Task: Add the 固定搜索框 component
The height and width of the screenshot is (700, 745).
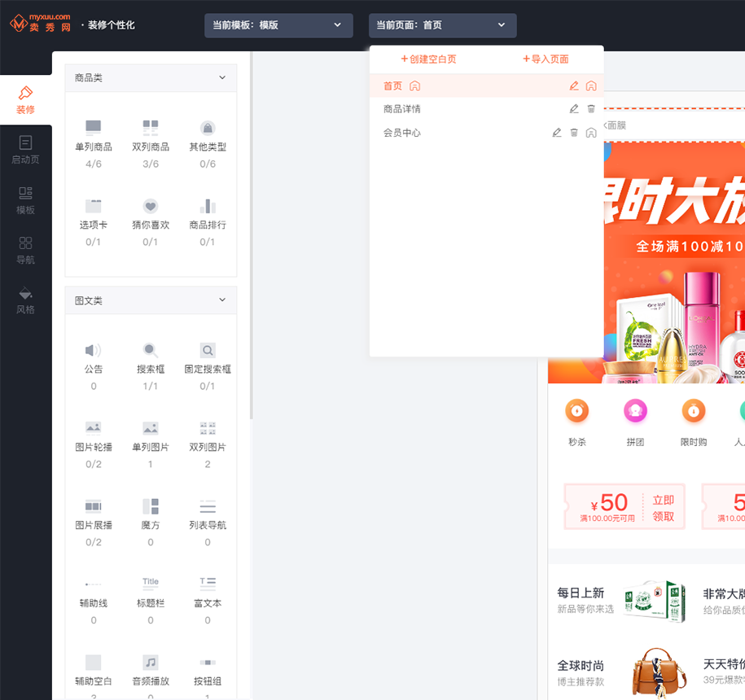Action: pyautogui.click(x=208, y=366)
